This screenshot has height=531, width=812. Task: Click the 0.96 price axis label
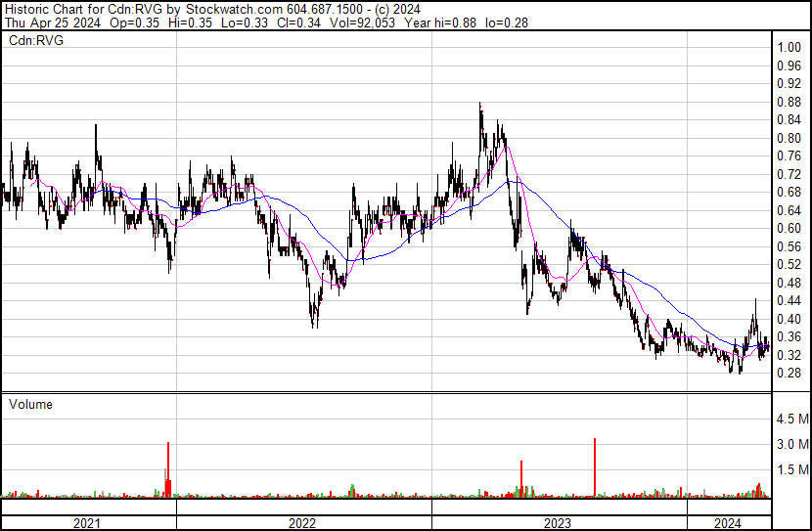(789, 66)
